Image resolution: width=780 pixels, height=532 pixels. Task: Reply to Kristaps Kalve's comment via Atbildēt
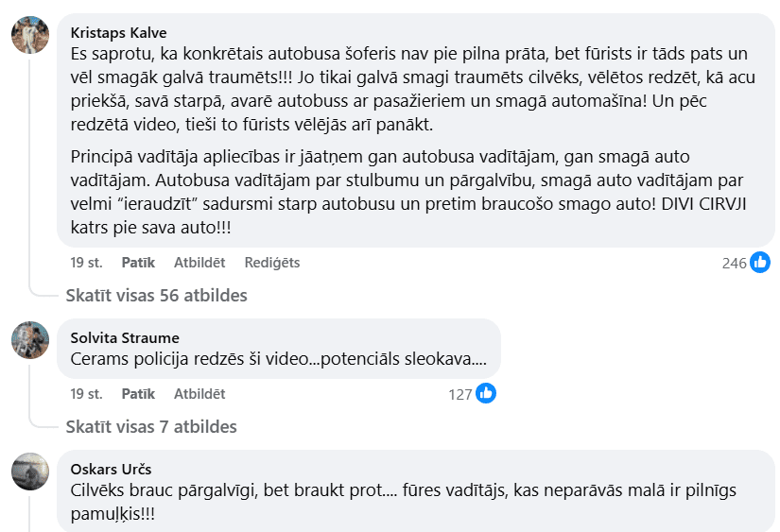click(199, 263)
